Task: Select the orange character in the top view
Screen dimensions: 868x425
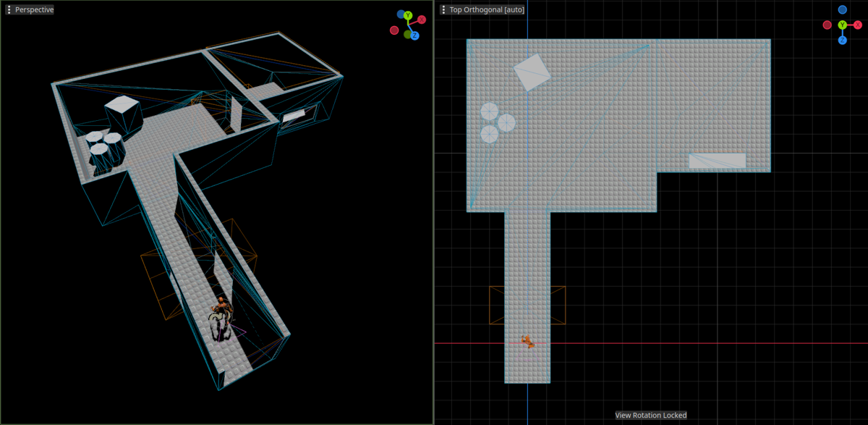Action: pos(528,341)
